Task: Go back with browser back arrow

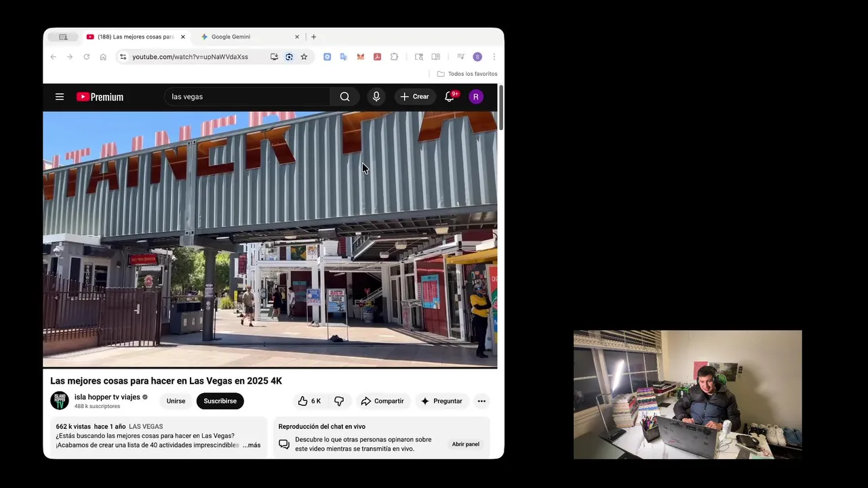Action: click(54, 57)
